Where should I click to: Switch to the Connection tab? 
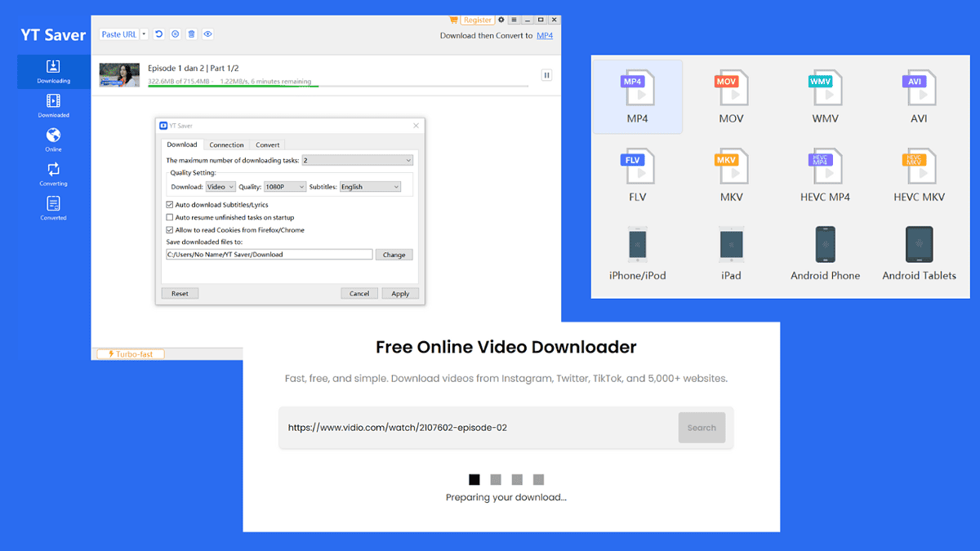pos(226,144)
